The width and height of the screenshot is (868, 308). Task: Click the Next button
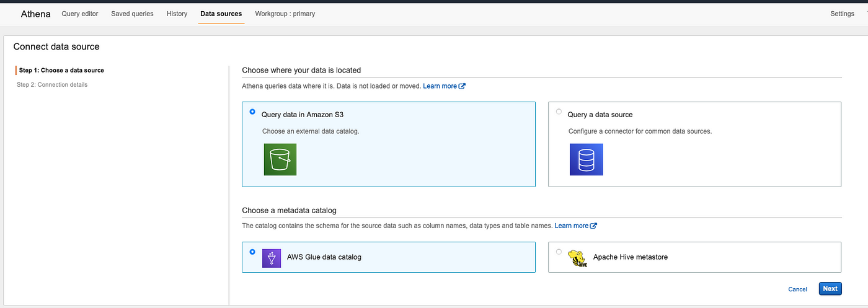click(x=830, y=289)
